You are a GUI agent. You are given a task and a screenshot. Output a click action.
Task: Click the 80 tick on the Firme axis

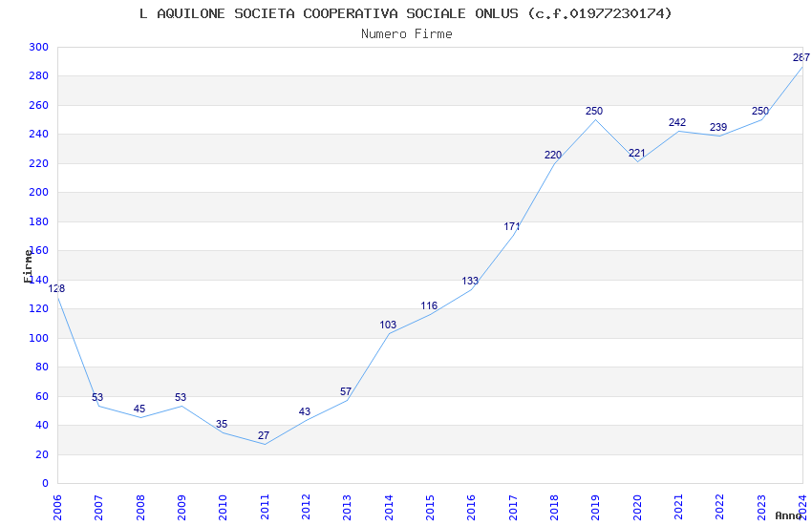41,367
